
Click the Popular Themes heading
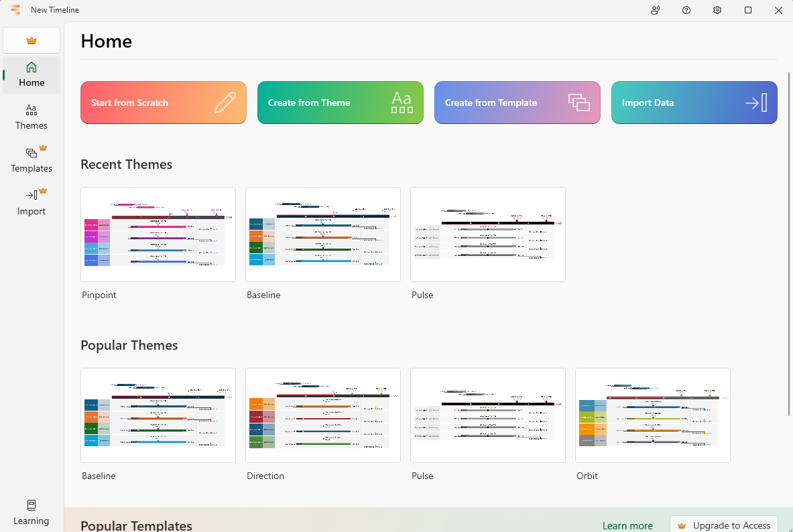129,345
